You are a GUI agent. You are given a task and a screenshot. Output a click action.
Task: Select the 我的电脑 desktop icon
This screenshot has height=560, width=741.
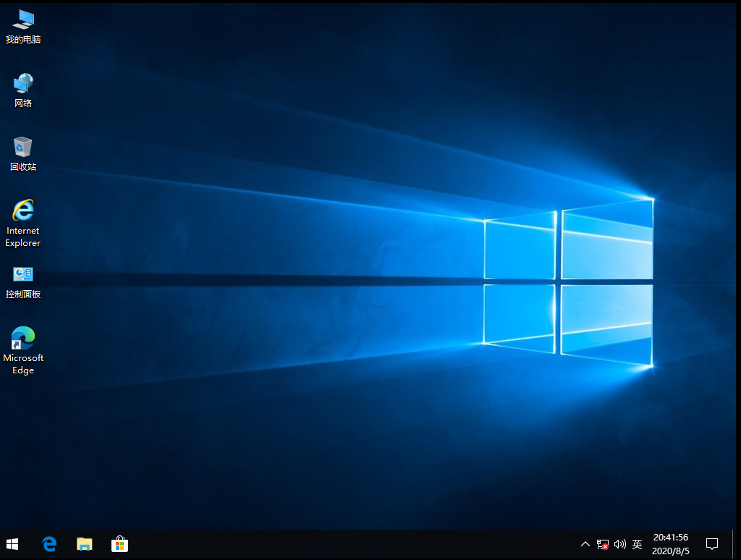pos(22,27)
